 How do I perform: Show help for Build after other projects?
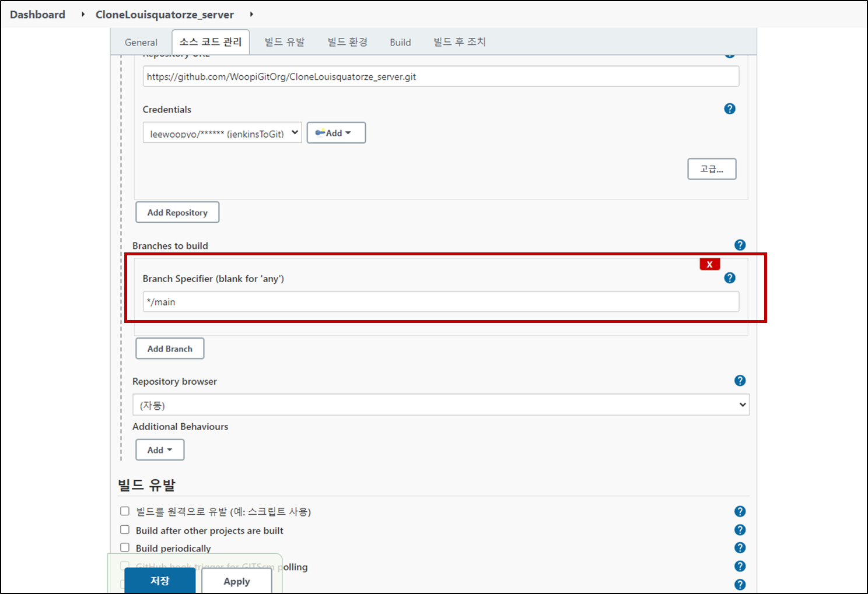click(x=740, y=530)
